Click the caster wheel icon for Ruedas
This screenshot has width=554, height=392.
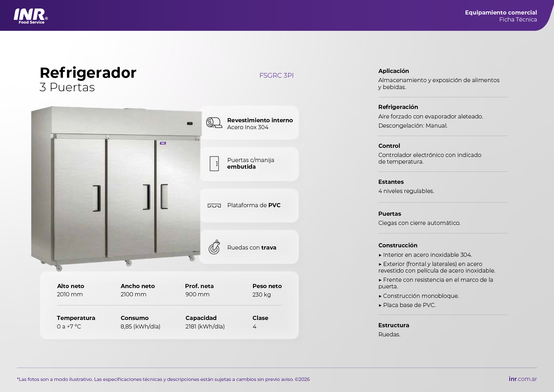[214, 247]
